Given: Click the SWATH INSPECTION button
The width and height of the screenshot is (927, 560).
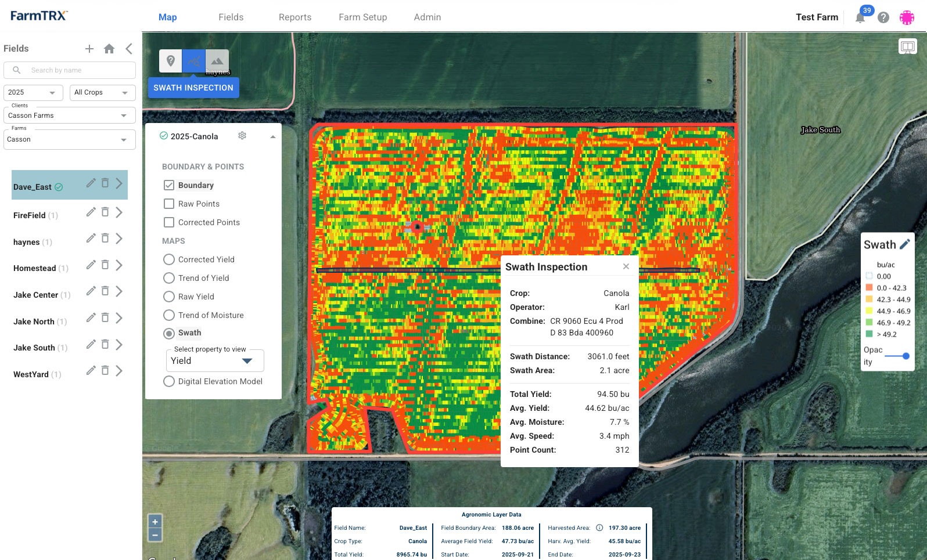Looking at the screenshot, I should point(193,88).
